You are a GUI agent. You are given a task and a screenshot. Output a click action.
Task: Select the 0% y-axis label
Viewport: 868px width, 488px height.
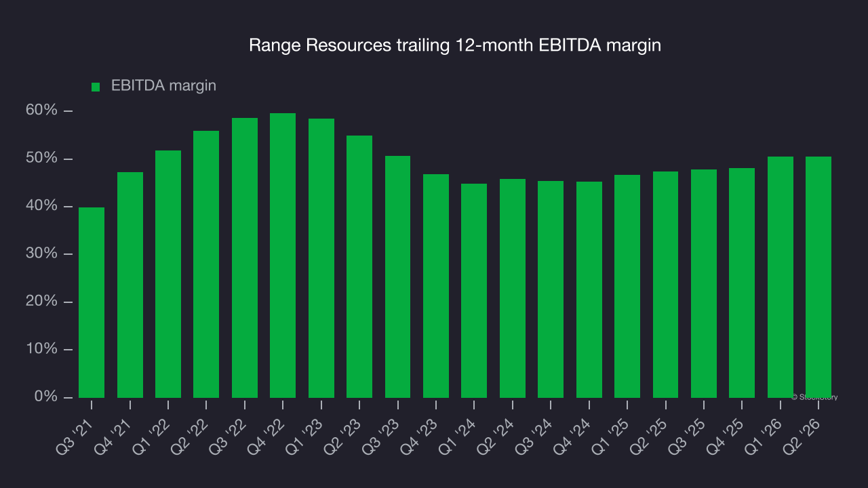point(45,396)
